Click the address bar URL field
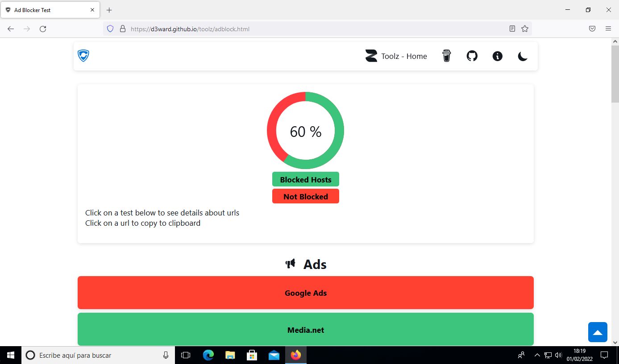This screenshot has height=364, width=619. [312, 29]
